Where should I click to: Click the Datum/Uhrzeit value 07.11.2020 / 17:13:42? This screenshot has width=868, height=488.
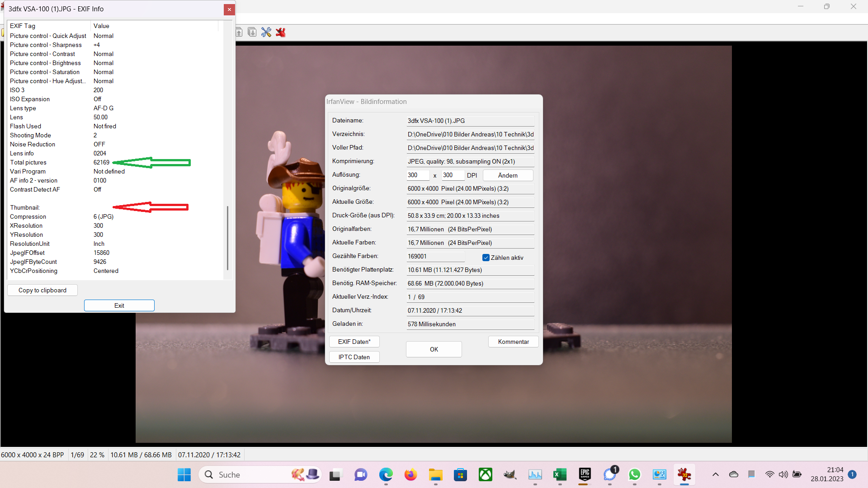coord(470,310)
